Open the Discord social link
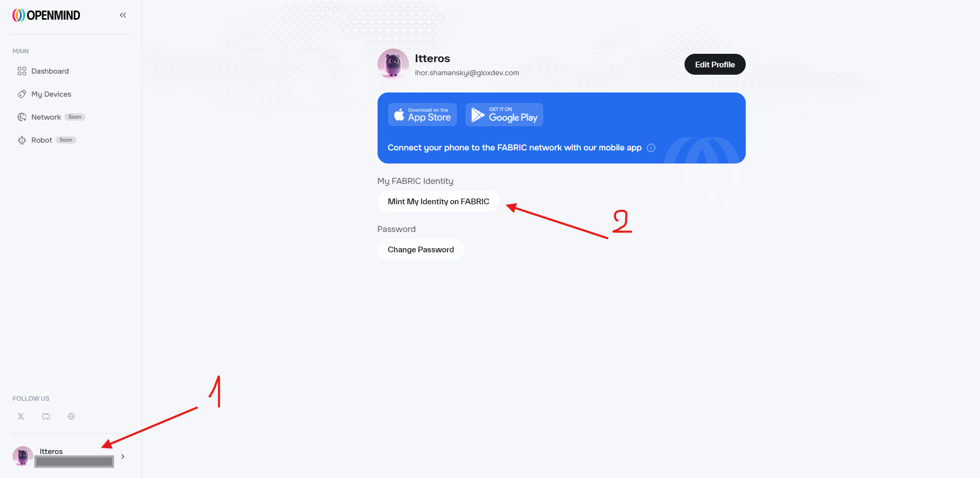The height and width of the screenshot is (478, 980). click(46, 416)
